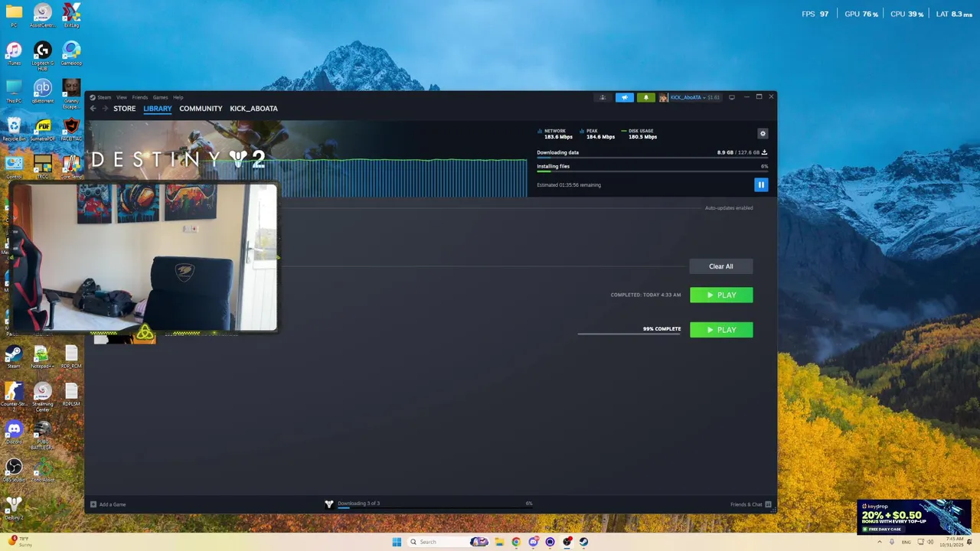Open the Destiny 2 desktop shortcut
This screenshot has height=551, width=980.
tap(14, 508)
